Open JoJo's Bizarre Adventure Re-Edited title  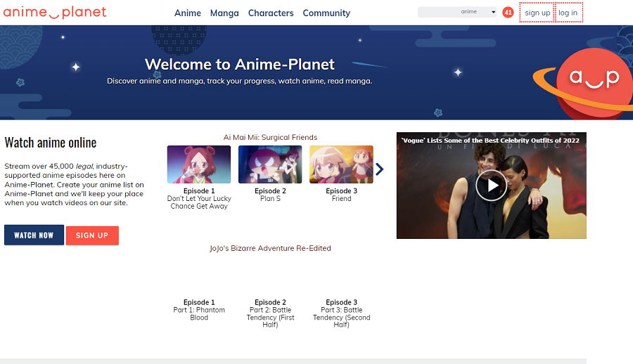click(x=270, y=248)
